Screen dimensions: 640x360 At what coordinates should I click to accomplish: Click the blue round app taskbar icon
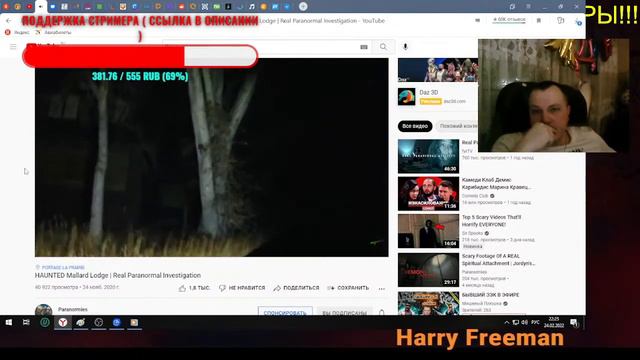pyautogui.click(x=116, y=322)
